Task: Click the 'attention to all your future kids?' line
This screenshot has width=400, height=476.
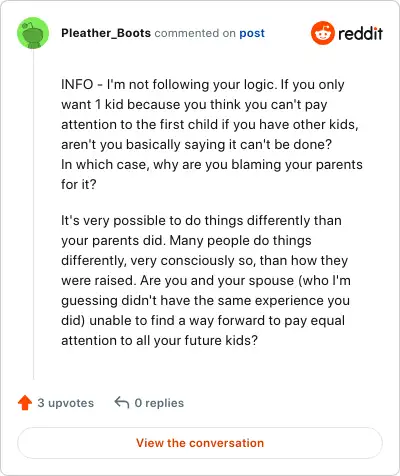Action: (159, 340)
